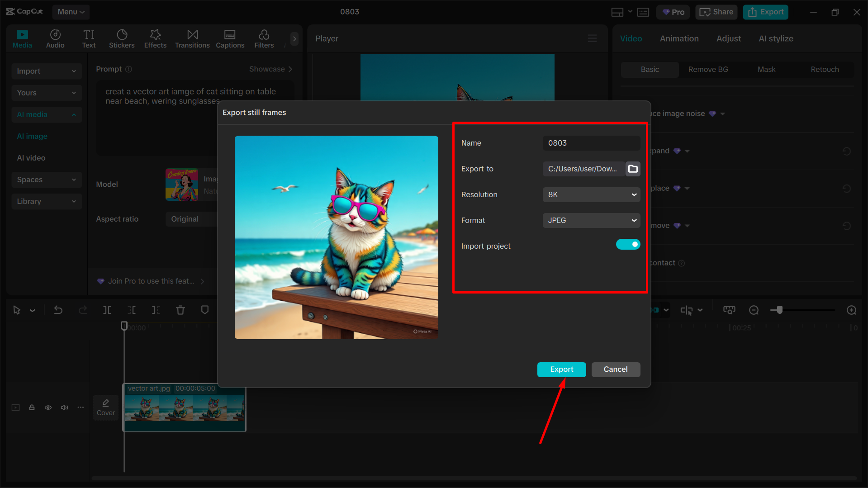Image resolution: width=868 pixels, height=488 pixels.
Task: Disable the Import project toggle
Action: click(628, 244)
